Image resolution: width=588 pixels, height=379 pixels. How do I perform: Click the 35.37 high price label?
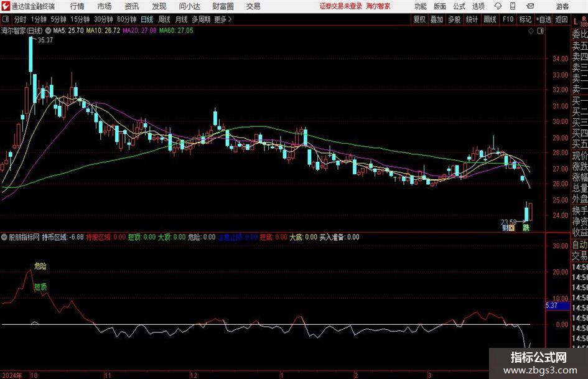pos(45,40)
